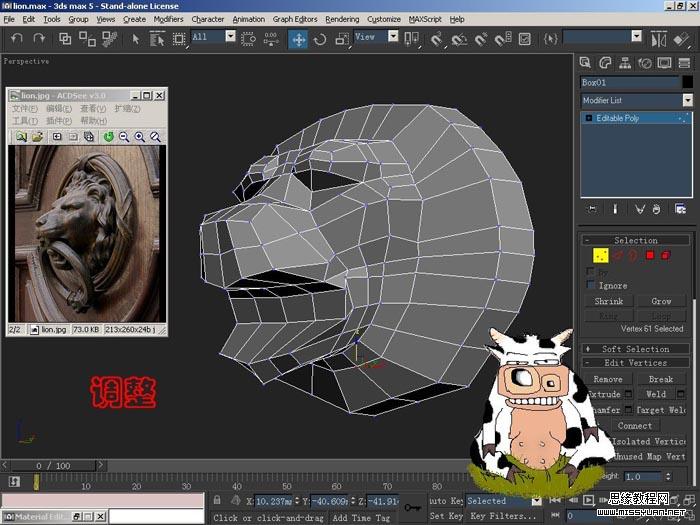Open the Selected key filter dropdown
This screenshot has height=525, width=700.
click(x=537, y=500)
